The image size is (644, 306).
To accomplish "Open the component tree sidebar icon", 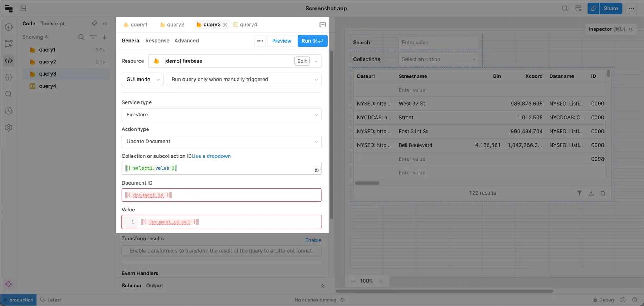I will tap(9, 44).
